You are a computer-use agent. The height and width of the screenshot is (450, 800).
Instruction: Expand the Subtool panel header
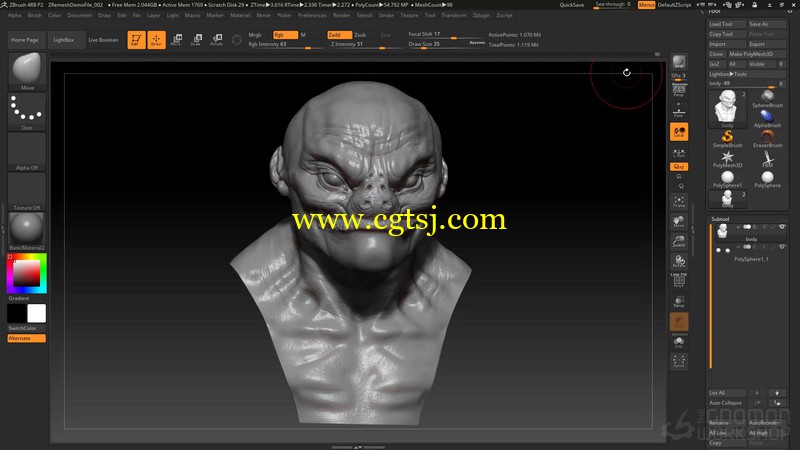(x=720, y=219)
